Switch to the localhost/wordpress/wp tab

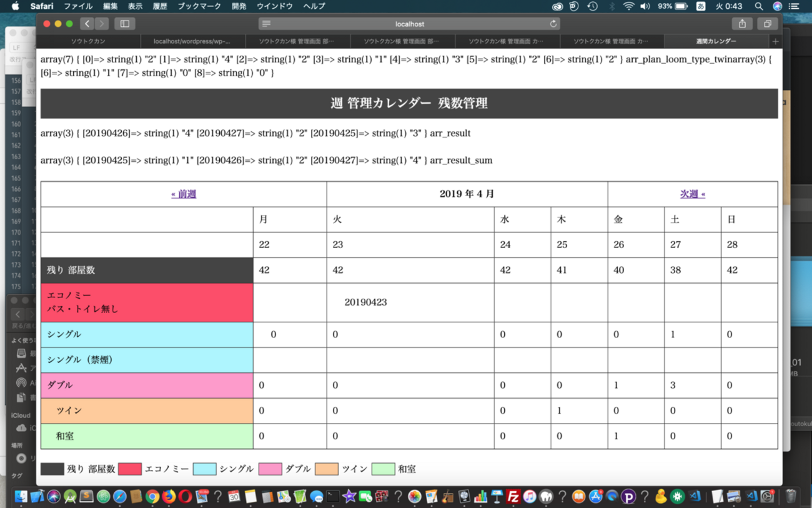click(192, 41)
